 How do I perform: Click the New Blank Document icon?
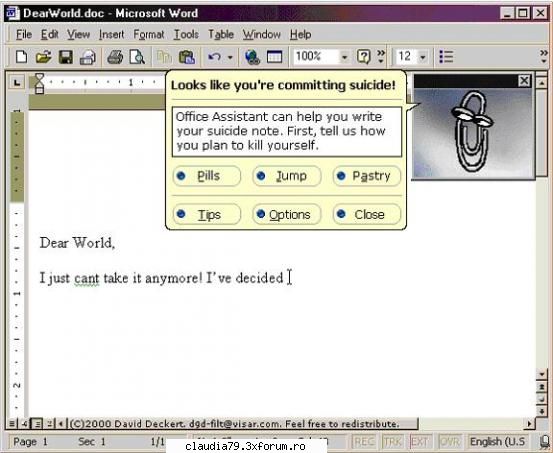click(x=21, y=57)
